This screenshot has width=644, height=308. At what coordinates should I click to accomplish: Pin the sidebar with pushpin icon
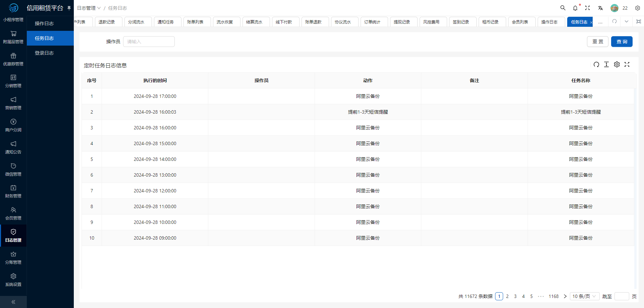pyautogui.click(x=69, y=8)
